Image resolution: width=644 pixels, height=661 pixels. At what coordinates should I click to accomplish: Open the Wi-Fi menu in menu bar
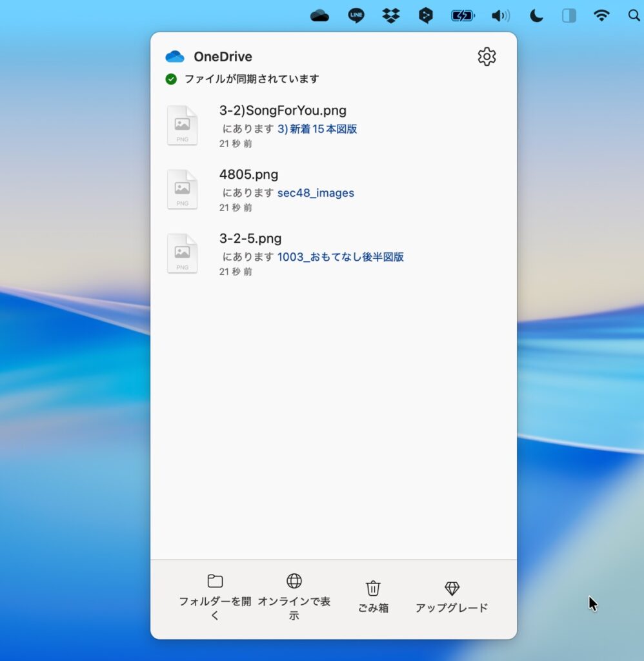[601, 15]
